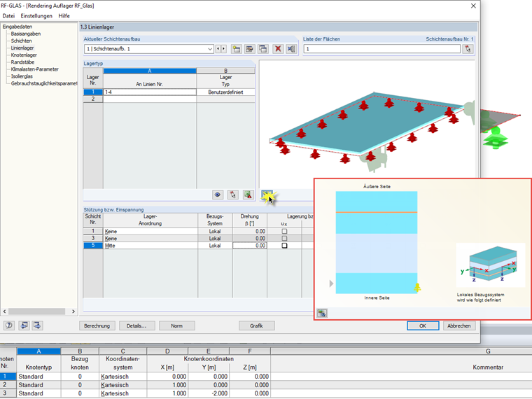Click An Linien Nr. cell '1-4'

coord(150,92)
